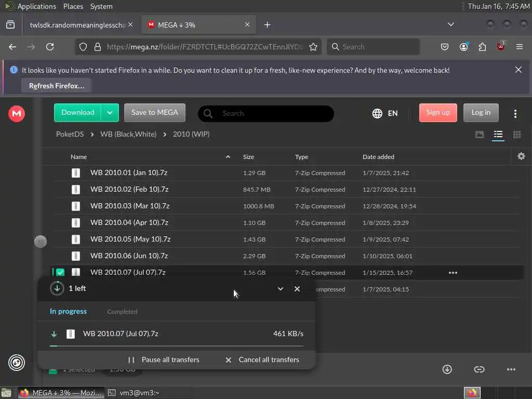Select the MEGA 3% browser tab
The image size is (532, 399).
tap(197, 25)
